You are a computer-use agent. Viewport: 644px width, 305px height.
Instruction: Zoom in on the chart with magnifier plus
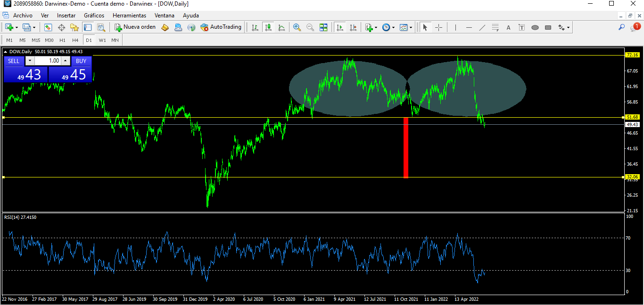297,27
